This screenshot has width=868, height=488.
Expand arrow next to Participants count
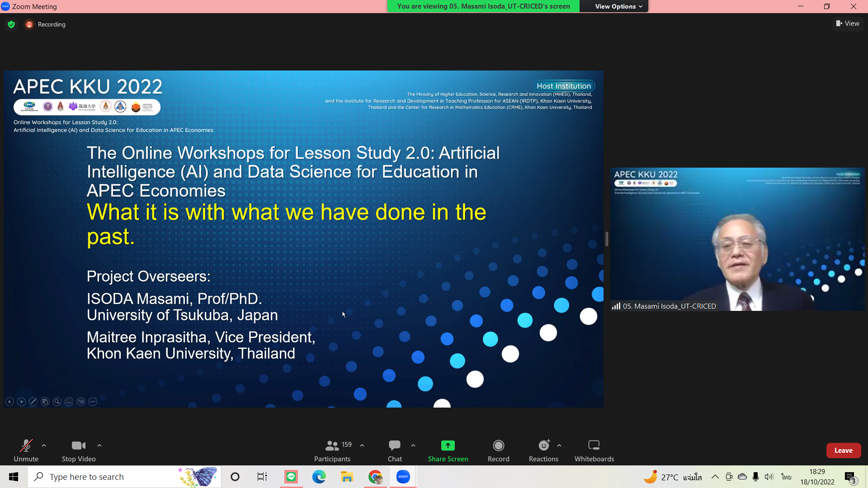pos(362,446)
